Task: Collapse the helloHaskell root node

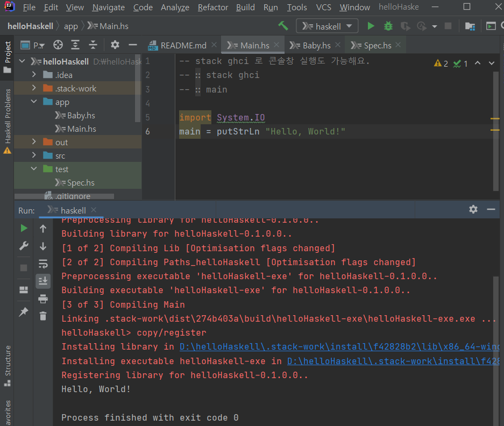Action: click(22, 61)
